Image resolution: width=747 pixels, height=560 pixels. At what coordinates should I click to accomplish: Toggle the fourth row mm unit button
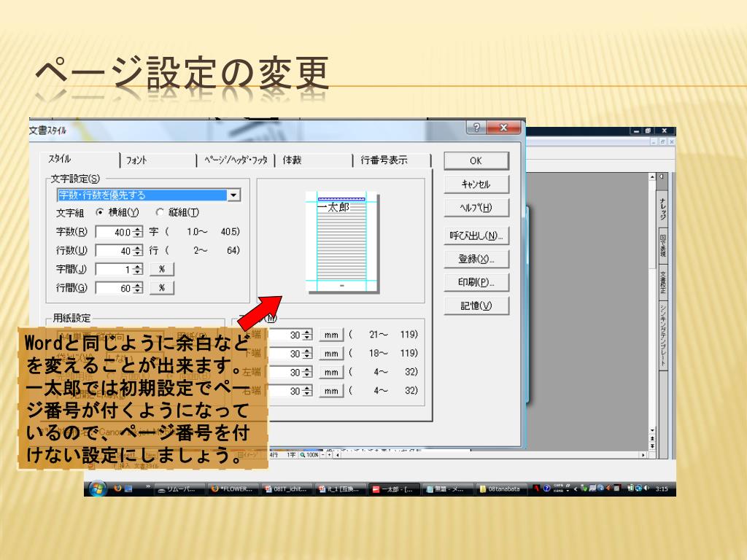331,391
